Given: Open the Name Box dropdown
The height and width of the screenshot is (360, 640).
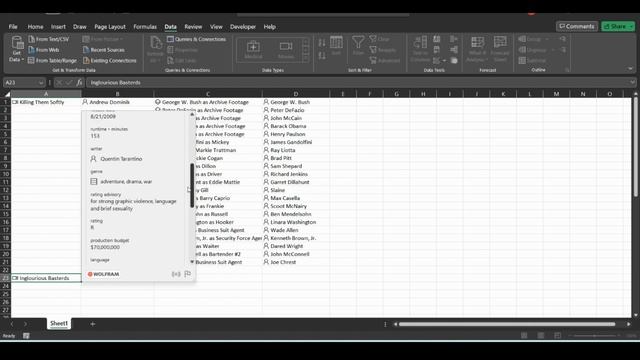Looking at the screenshot, I should coord(40,83).
